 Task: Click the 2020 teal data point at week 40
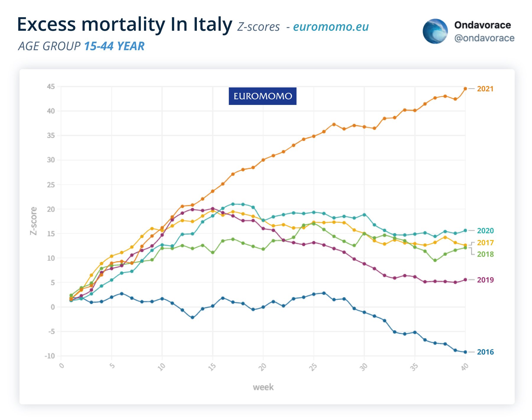click(465, 231)
